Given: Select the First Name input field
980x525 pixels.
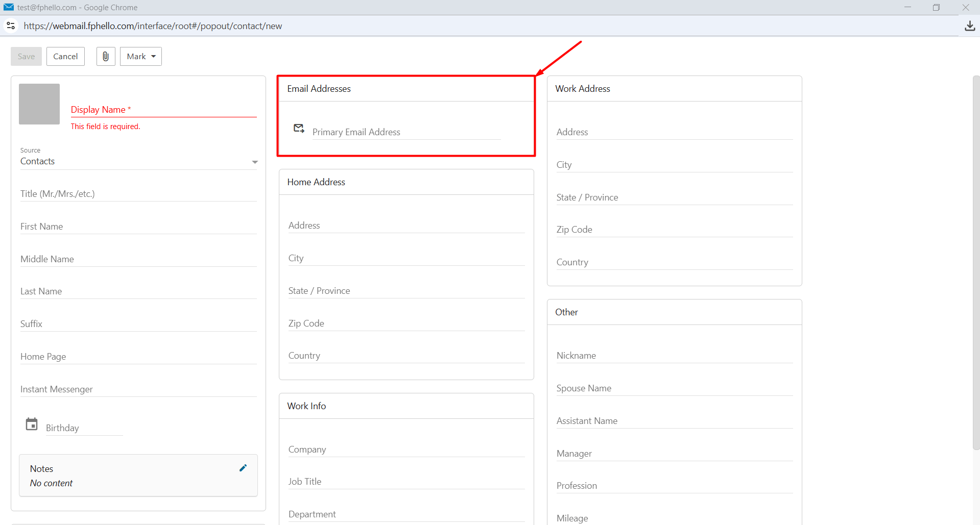Looking at the screenshot, I should pos(138,227).
